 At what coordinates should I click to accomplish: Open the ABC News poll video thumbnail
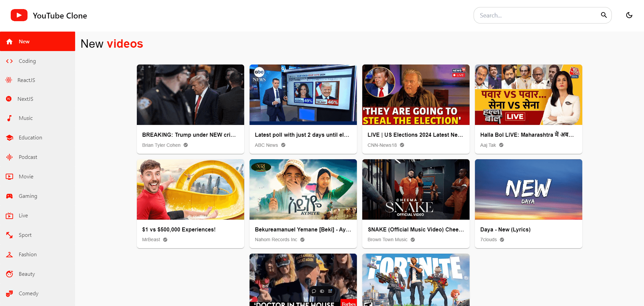(x=303, y=95)
